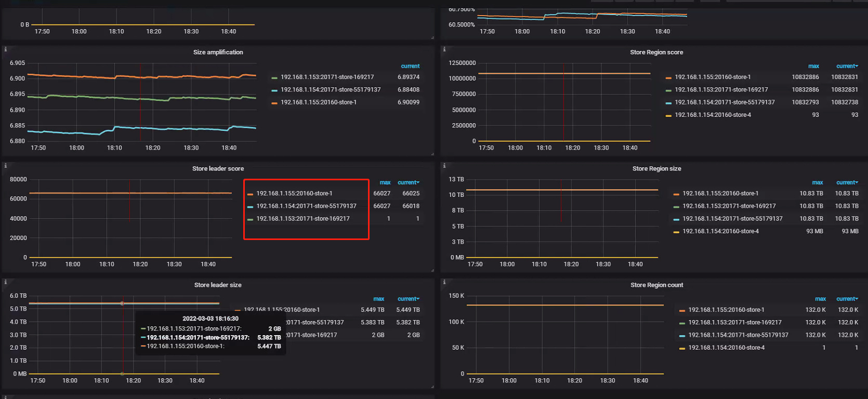Click the info icon on Store Region score panel
Image resolution: width=868 pixels, height=399 pixels.
point(444,49)
